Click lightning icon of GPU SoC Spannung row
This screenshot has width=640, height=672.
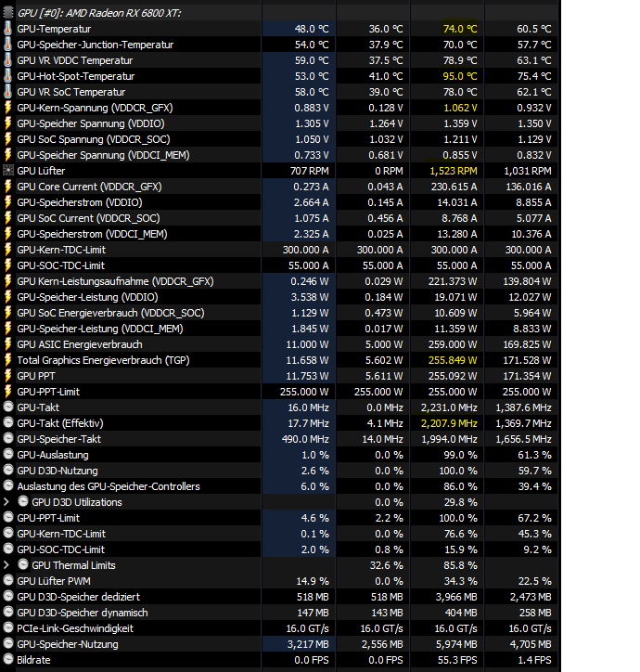[7, 139]
